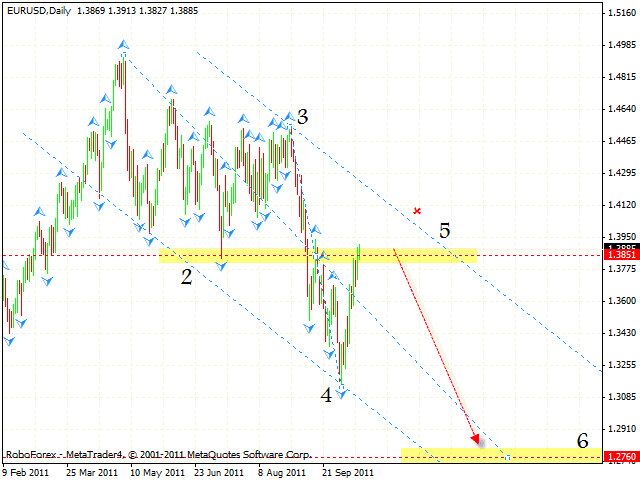Click the fractal arrow beside wave label 3
The height and width of the screenshot is (480, 640).
(x=288, y=116)
